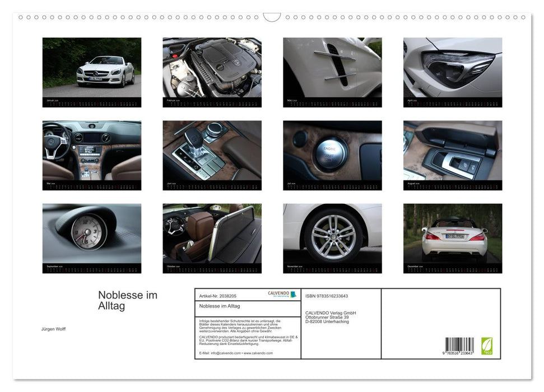Click the author name Jürgen Wolff
This screenshot has width=544, height=392.
[x=54, y=329]
